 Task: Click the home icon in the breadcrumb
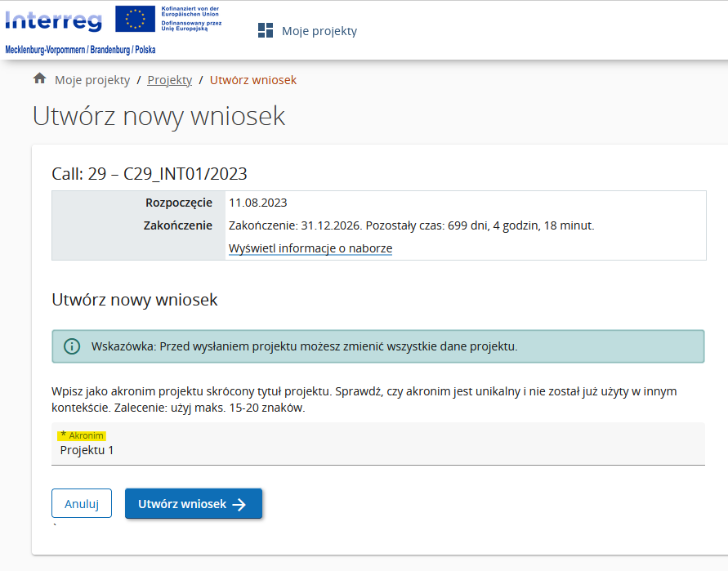point(39,79)
